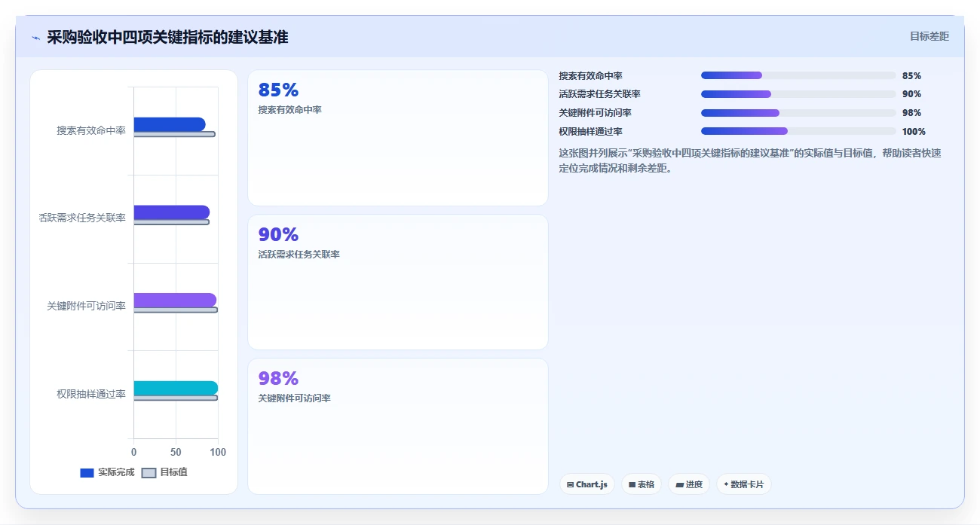This screenshot has height=525, width=980.
Task: Click the 目标差距 label in header
Action: coord(929,36)
